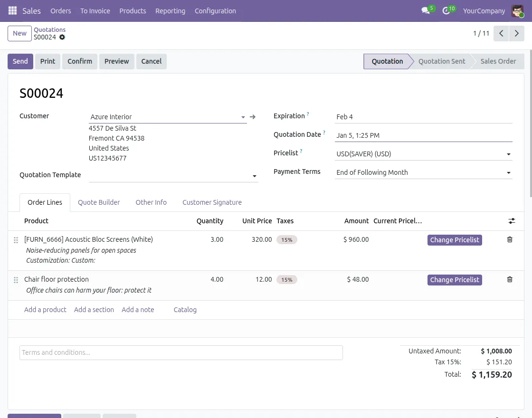Image resolution: width=532 pixels, height=418 pixels.
Task: Open the Reporting menu
Action: pyautogui.click(x=170, y=10)
